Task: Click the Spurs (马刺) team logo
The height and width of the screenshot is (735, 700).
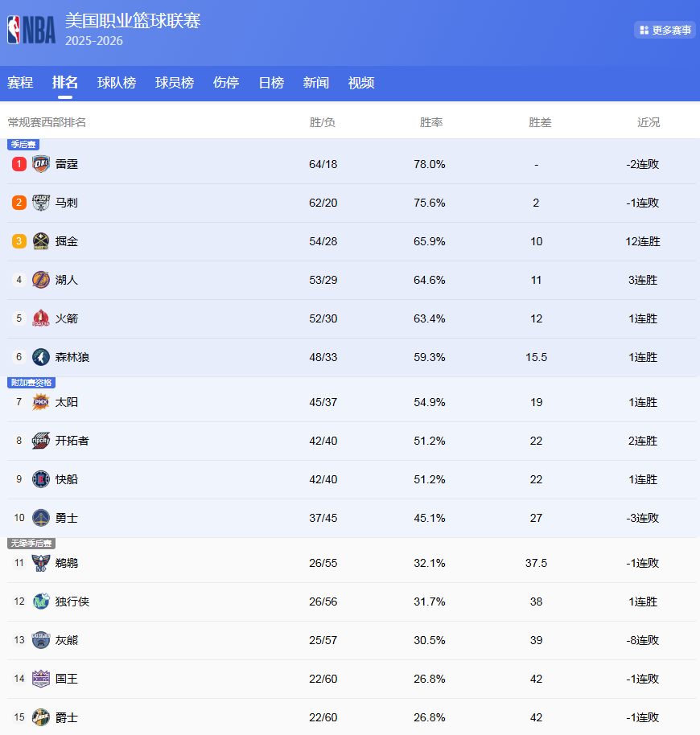Action: pos(41,203)
